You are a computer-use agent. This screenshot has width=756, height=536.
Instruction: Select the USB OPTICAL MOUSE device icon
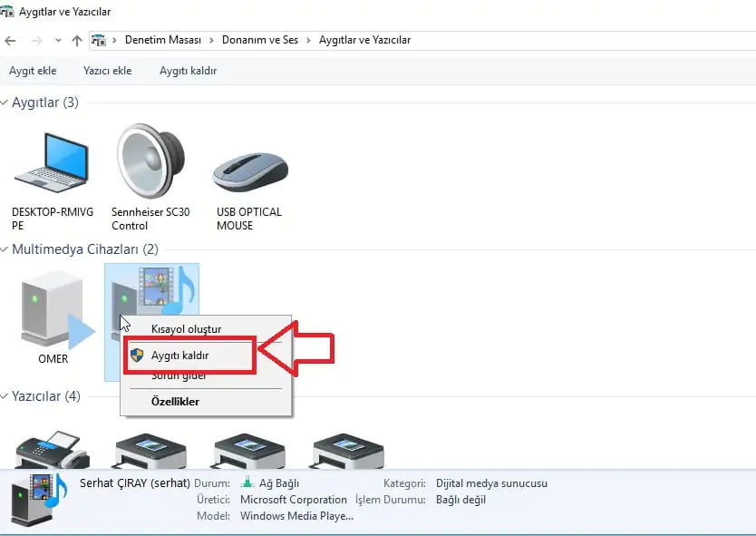click(x=250, y=171)
